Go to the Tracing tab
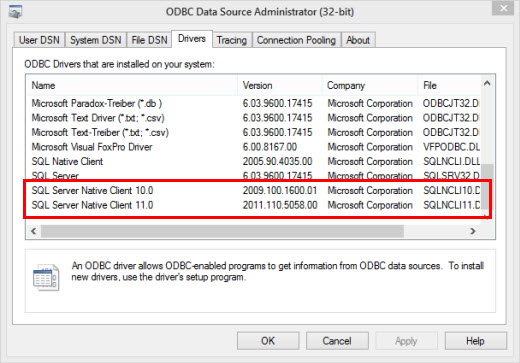The height and width of the screenshot is (363, 520). click(x=232, y=40)
